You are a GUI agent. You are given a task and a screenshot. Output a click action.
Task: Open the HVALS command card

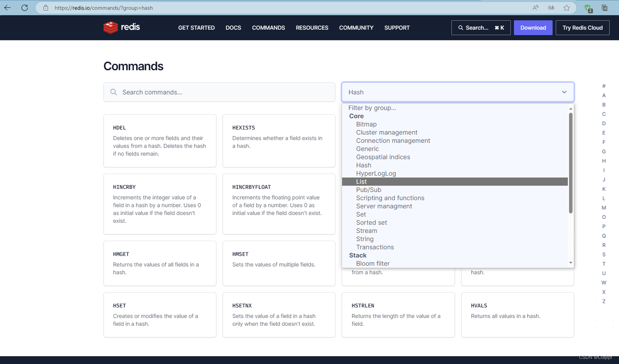click(517, 315)
